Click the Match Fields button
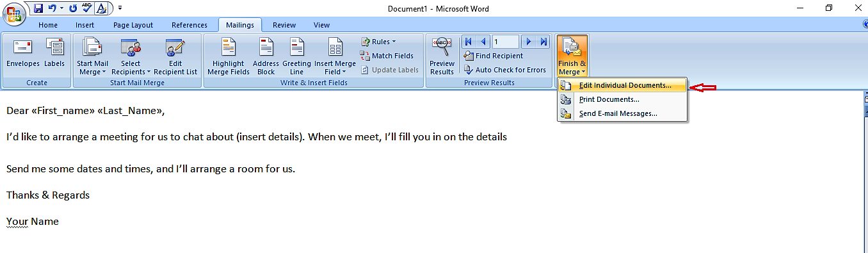Screen dimensions: 868x253 (x=387, y=56)
